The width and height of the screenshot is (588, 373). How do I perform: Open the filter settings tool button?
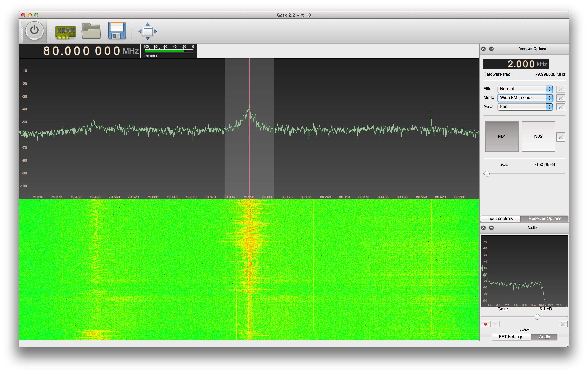(560, 89)
